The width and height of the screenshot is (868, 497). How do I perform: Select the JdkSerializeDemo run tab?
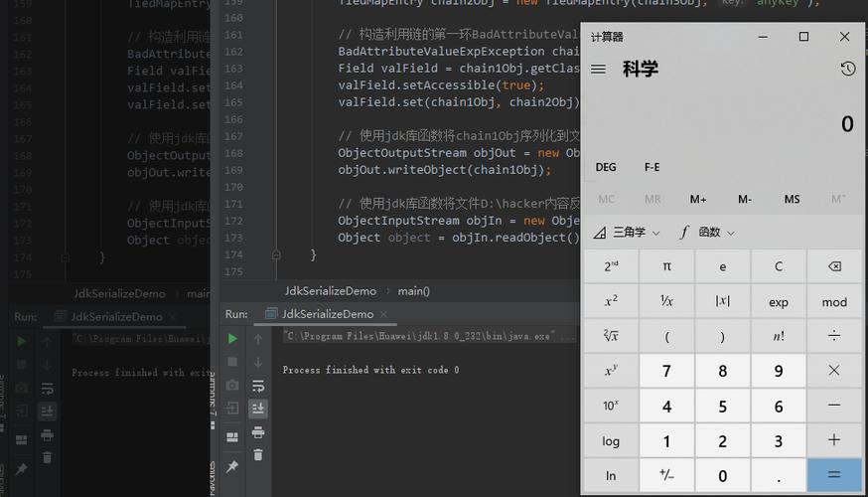327,314
